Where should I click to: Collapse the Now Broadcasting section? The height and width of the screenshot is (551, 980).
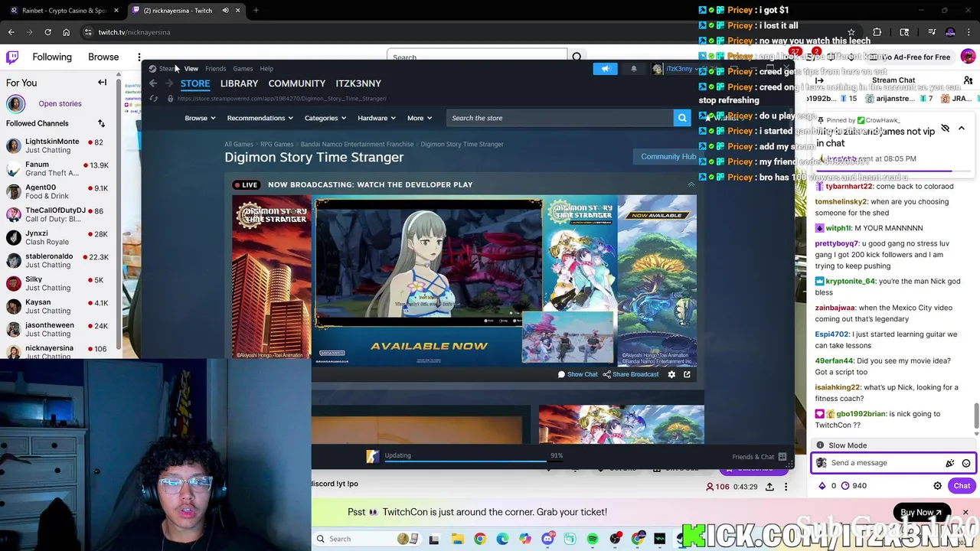pos(691,184)
